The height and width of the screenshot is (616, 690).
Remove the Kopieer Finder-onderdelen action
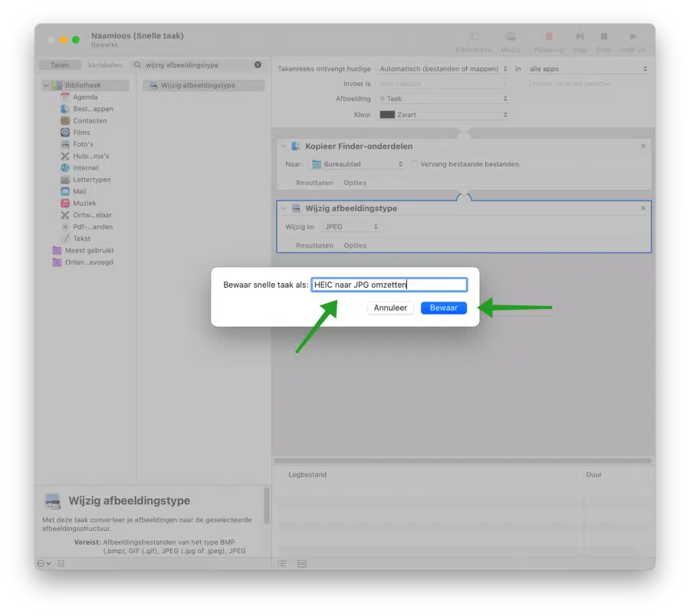[643, 147]
